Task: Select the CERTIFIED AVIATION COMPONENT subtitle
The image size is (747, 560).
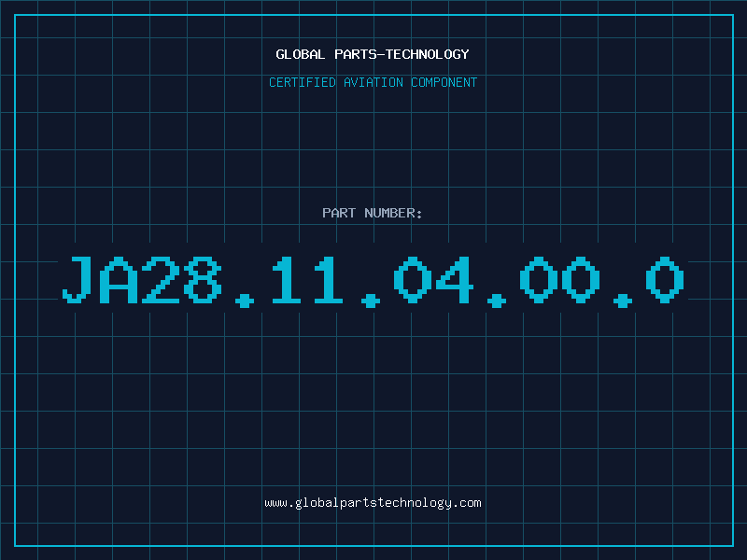Action: (x=373, y=82)
